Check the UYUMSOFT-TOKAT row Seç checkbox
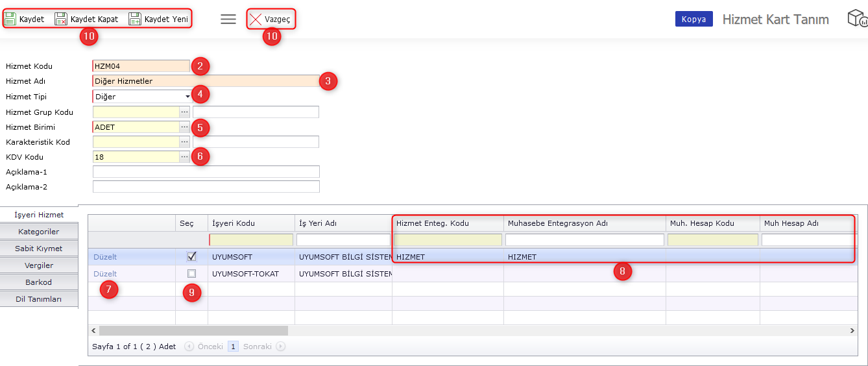 tap(191, 274)
